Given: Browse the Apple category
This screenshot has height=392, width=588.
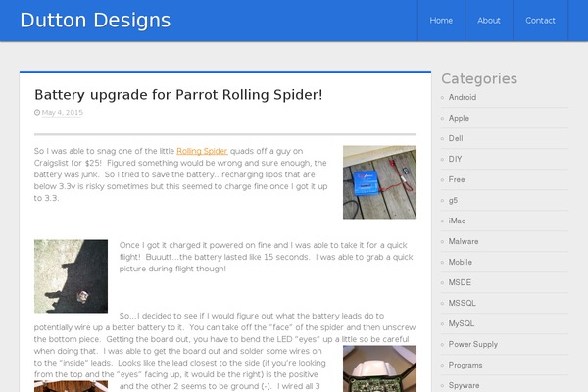Looking at the screenshot, I should click(459, 118).
